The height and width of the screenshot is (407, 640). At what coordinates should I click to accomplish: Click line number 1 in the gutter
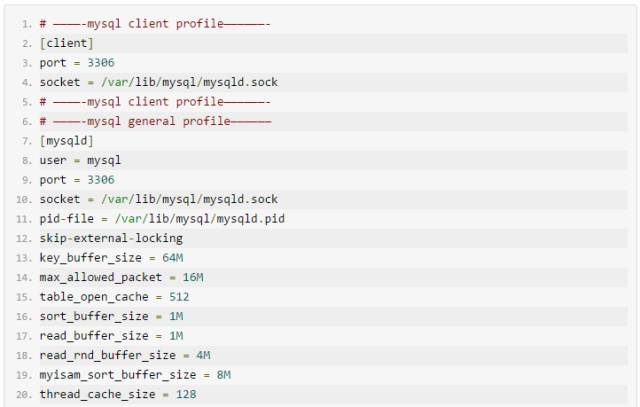(27, 24)
